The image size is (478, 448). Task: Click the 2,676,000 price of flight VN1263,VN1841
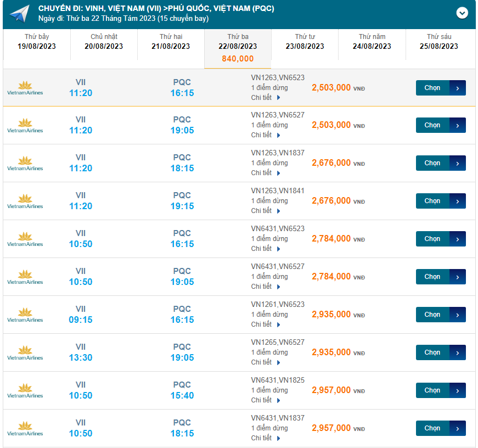click(331, 201)
